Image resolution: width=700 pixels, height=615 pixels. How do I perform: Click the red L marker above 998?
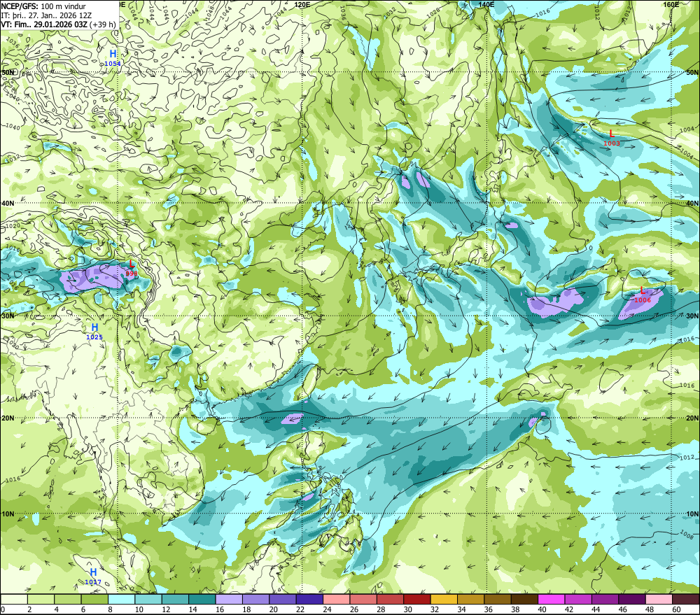click(x=132, y=264)
